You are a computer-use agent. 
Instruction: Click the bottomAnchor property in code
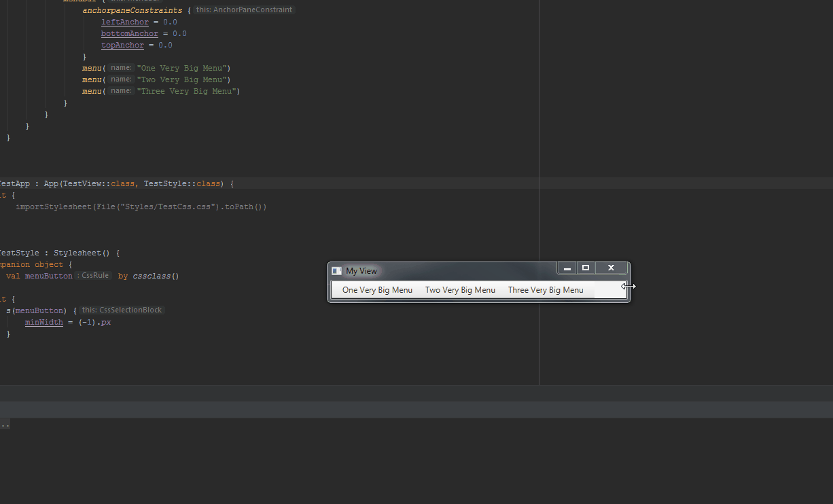tap(130, 33)
